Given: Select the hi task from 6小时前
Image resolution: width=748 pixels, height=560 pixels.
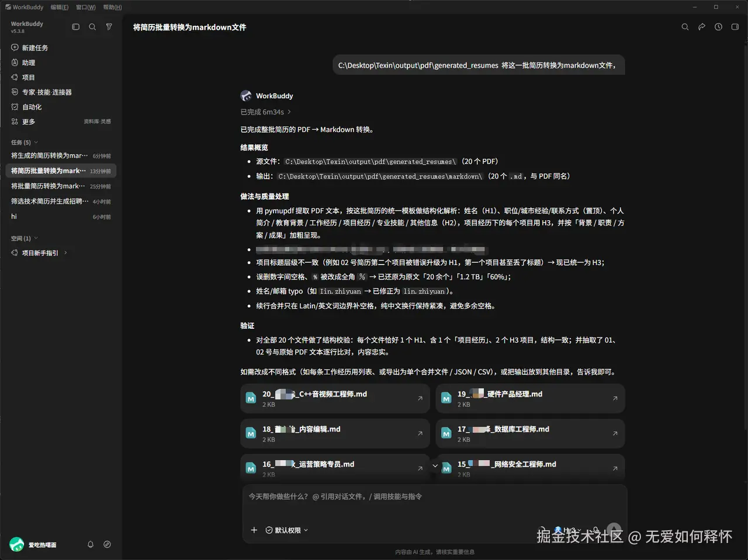Looking at the screenshot, I should [x=61, y=217].
